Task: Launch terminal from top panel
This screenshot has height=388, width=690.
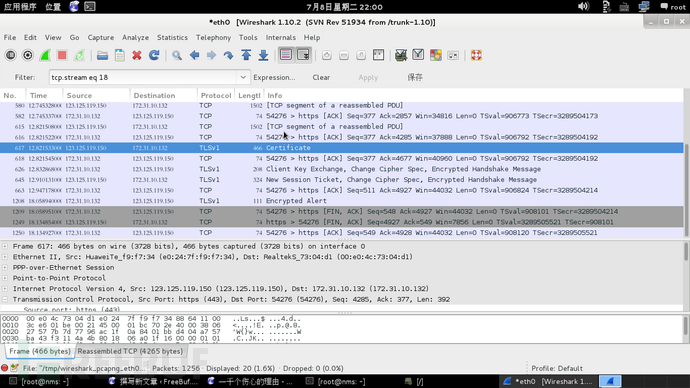Action: (x=90, y=6)
